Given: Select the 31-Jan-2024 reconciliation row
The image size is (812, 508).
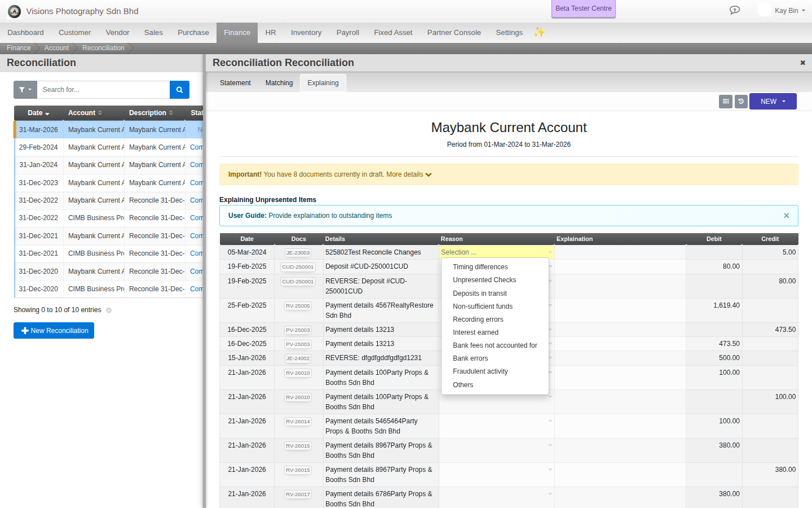Looking at the screenshot, I should pos(108,165).
